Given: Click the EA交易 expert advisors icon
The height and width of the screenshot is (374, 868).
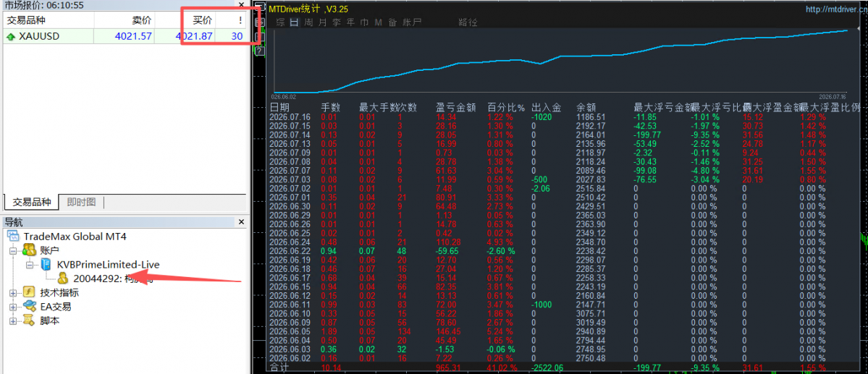Looking at the screenshot, I should [x=29, y=306].
